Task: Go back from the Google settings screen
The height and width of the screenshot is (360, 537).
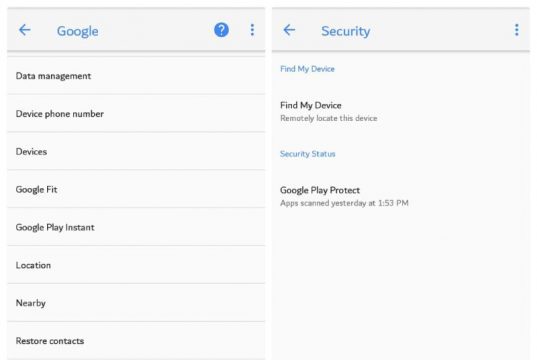Action: (x=25, y=30)
